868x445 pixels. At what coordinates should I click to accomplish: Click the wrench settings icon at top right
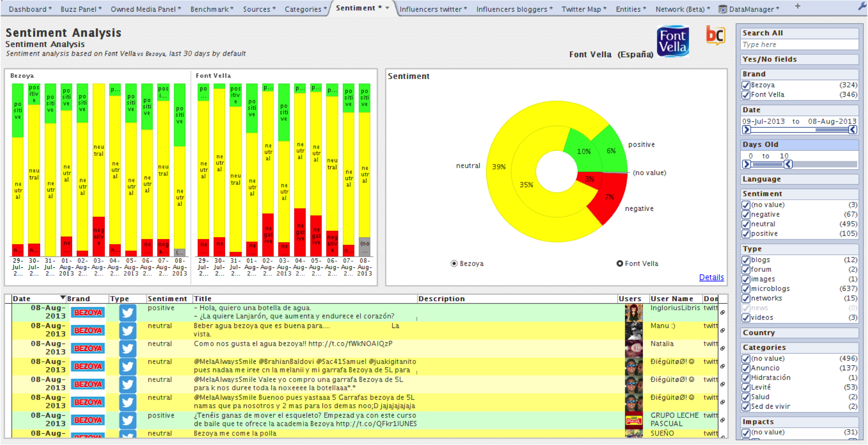(x=862, y=7)
